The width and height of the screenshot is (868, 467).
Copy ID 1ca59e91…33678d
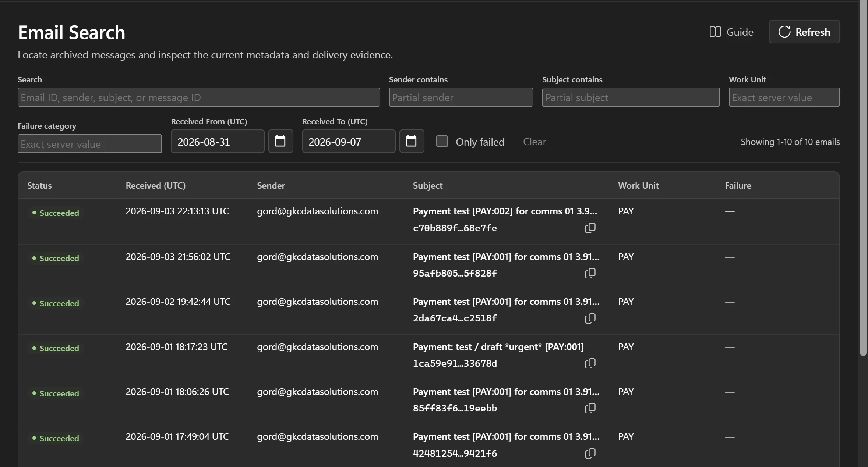tap(590, 363)
